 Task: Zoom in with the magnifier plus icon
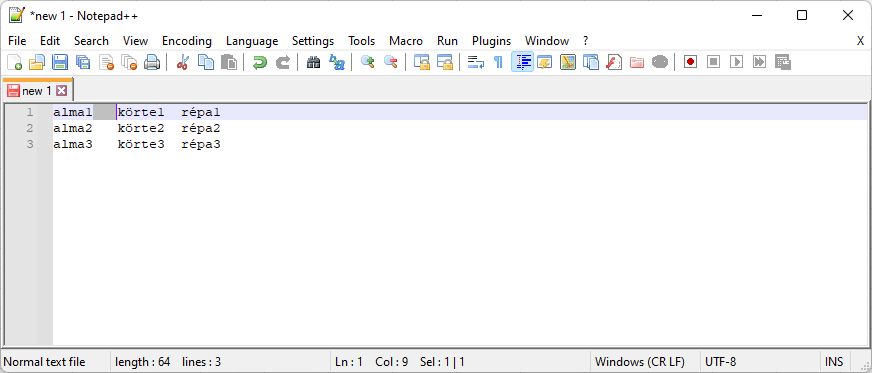[x=367, y=62]
